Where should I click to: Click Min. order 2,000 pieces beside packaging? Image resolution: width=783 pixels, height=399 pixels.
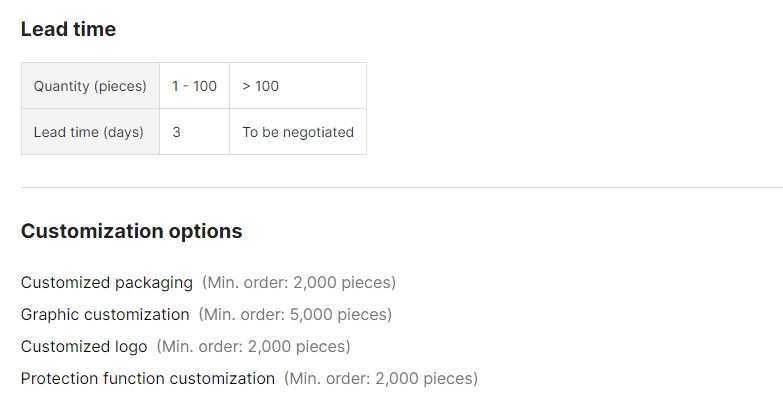(x=299, y=283)
